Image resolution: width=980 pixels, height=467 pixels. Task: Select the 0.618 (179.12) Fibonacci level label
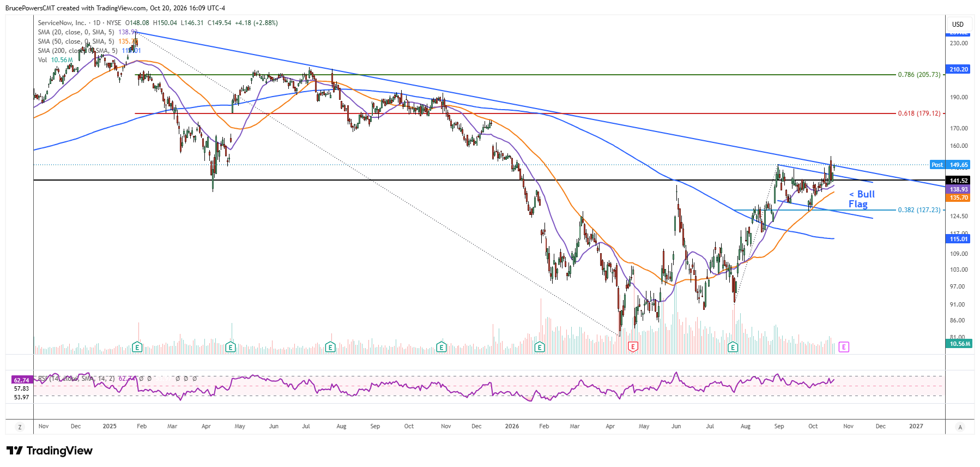pyautogui.click(x=919, y=113)
